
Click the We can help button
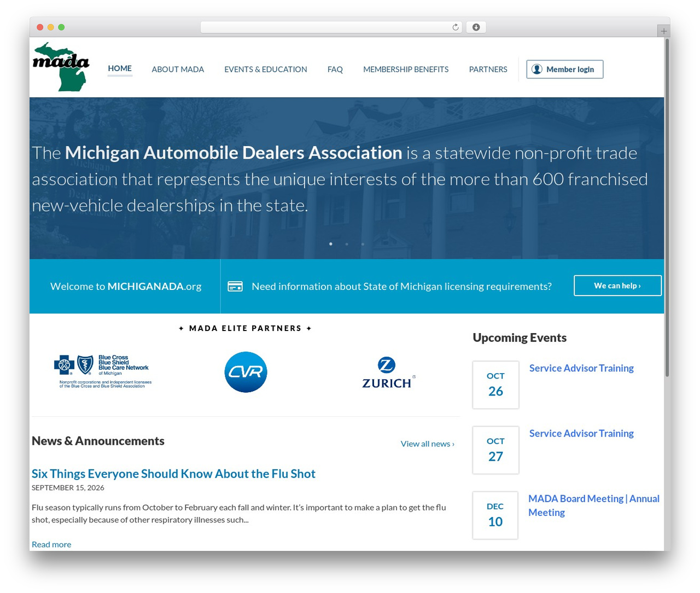(617, 286)
